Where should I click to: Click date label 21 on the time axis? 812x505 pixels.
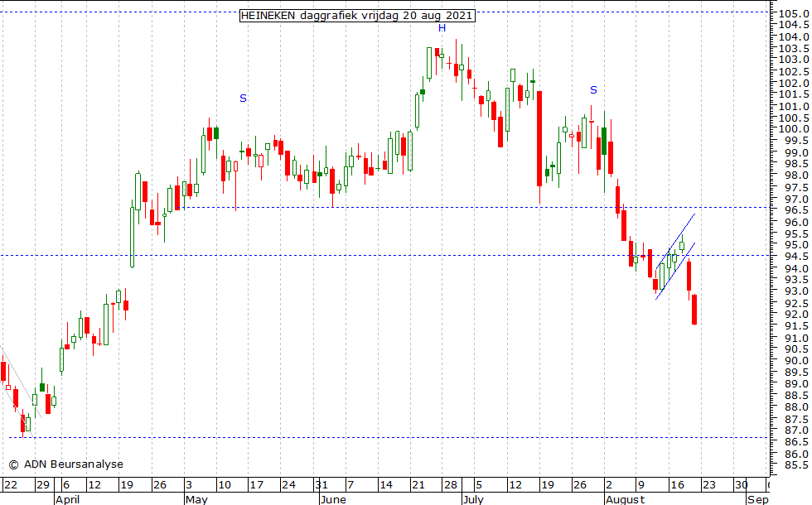click(x=418, y=485)
